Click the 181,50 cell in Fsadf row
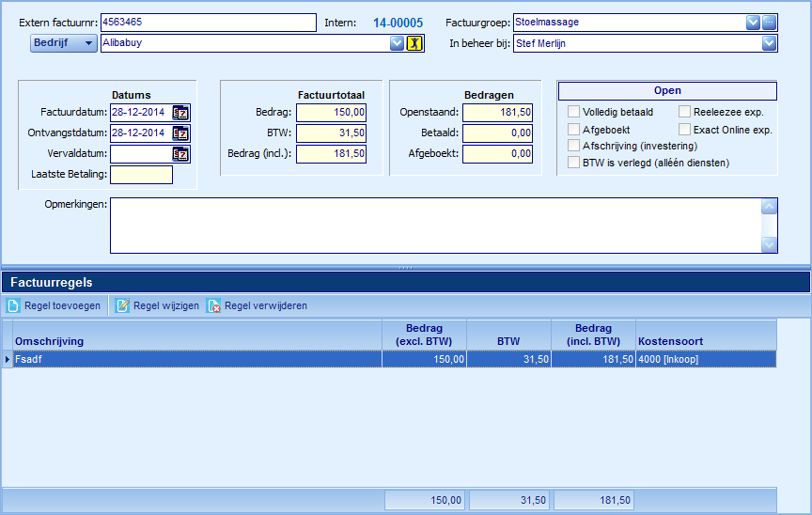The width and height of the screenshot is (812, 515). 593,359
